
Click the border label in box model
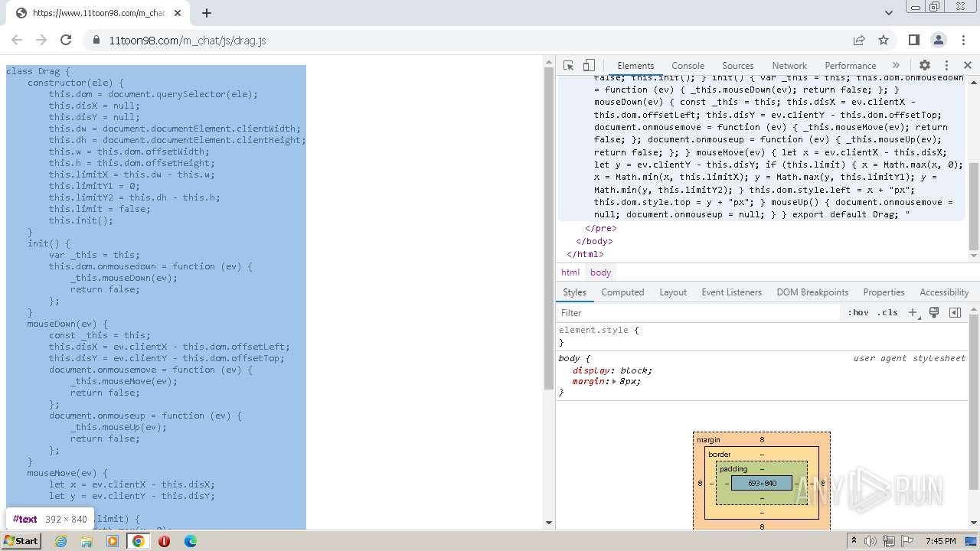(x=720, y=454)
